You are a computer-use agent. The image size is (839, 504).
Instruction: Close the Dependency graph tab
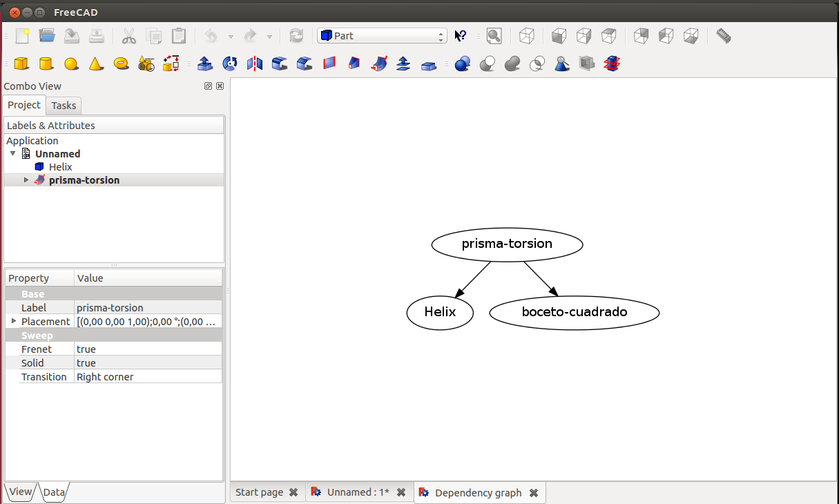[534, 493]
